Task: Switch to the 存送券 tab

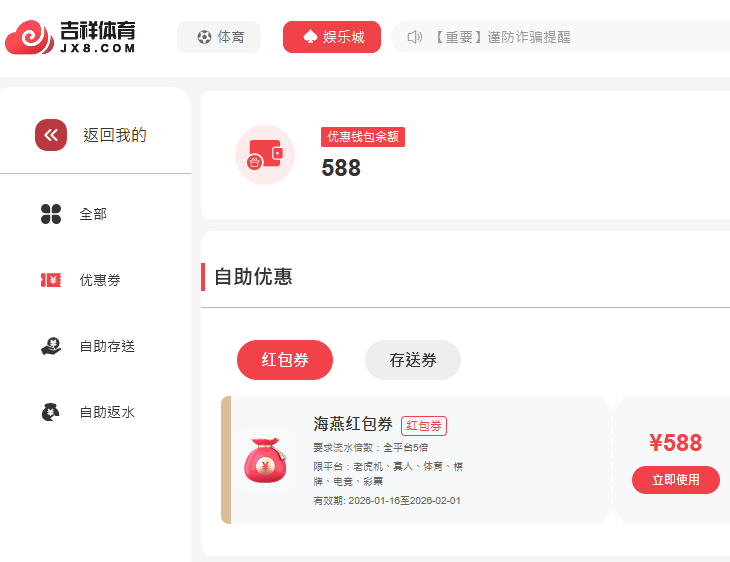Action: click(413, 360)
